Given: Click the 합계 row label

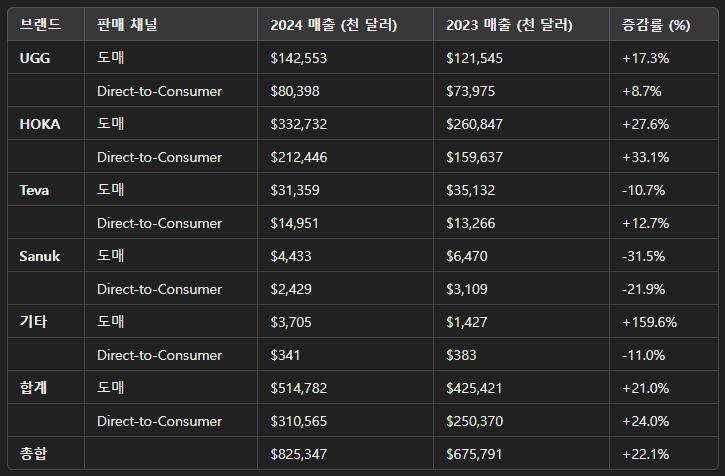Looking at the screenshot, I should tap(33, 388).
